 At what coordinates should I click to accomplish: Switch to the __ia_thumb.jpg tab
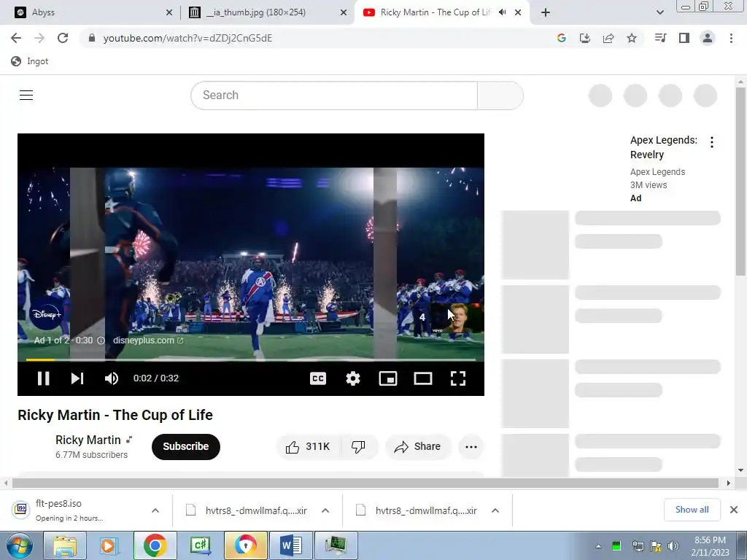point(267,12)
